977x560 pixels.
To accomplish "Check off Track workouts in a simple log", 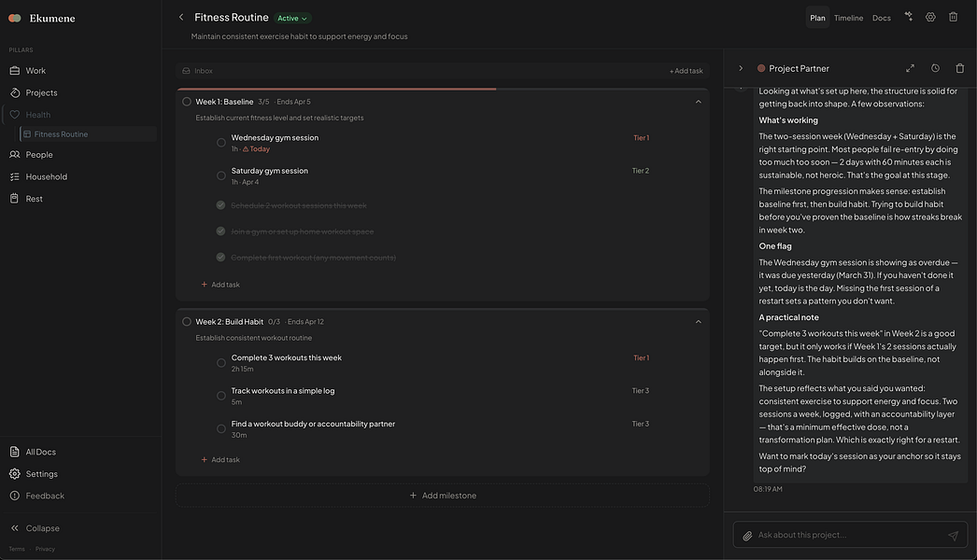I will tap(221, 396).
